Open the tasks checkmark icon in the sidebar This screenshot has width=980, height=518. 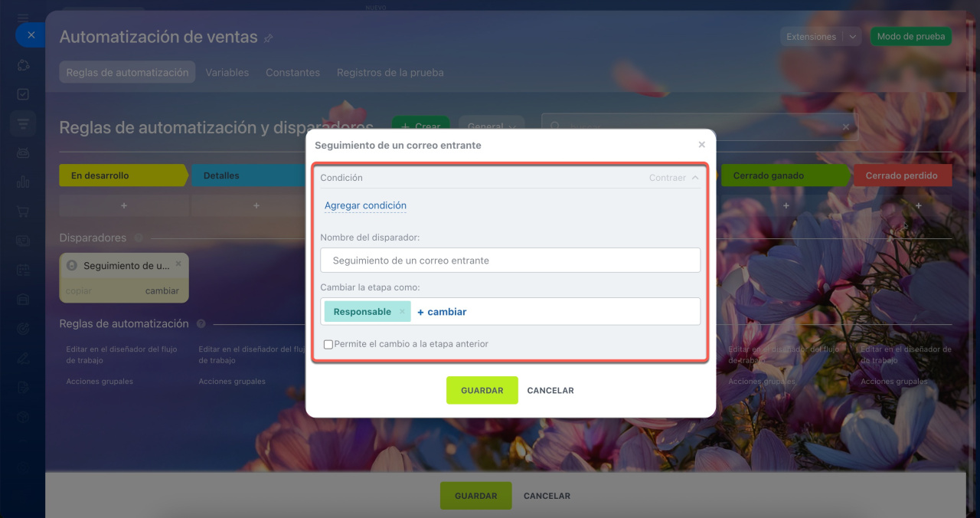[23, 94]
